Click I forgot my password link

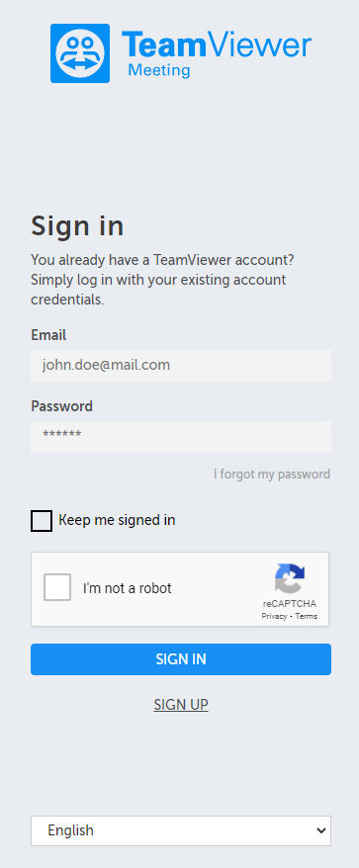click(x=272, y=474)
